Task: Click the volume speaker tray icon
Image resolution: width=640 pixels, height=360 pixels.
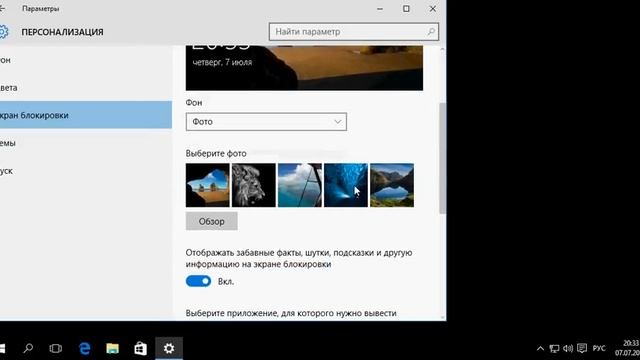Action: (568, 348)
